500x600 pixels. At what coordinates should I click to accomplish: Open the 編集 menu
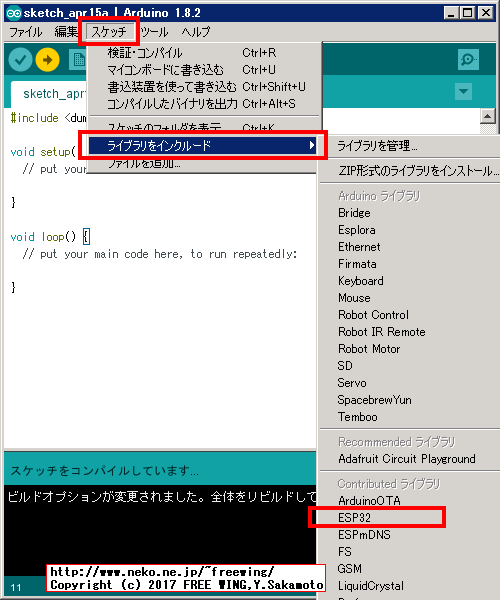coord(66,32)
